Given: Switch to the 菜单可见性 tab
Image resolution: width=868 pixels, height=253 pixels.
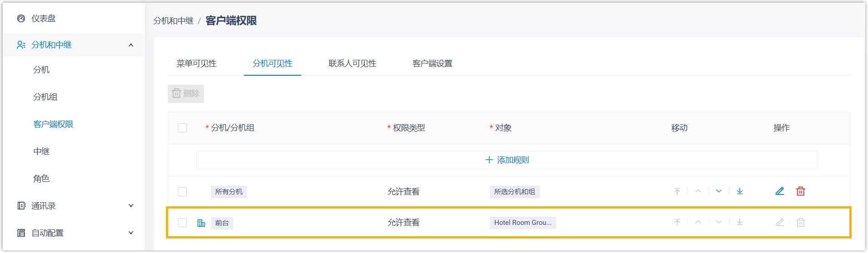Looking at the screenshot, I should (x=196, y=63).
